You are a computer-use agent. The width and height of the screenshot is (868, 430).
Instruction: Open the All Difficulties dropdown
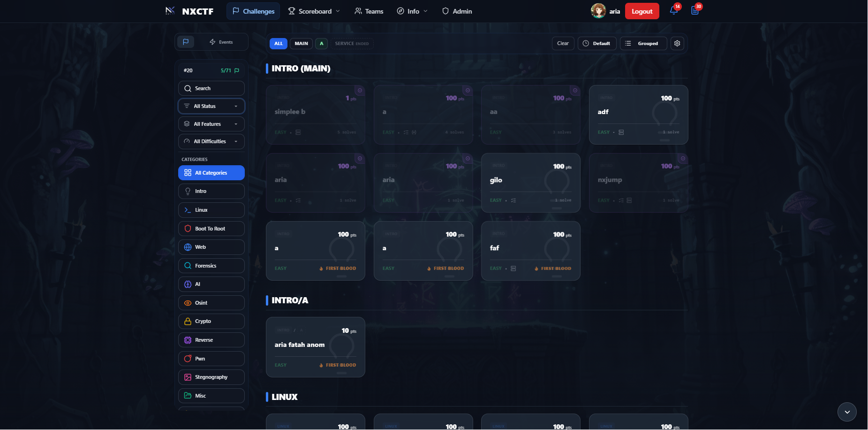[211, 141]
